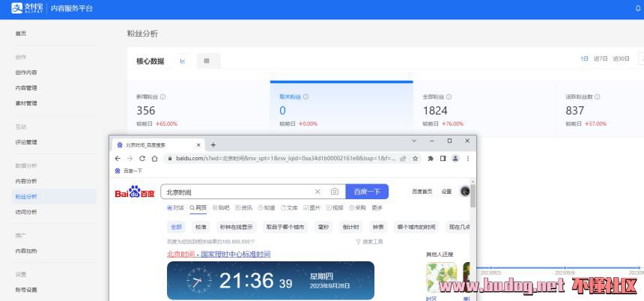This screenshot has height=301, width=644.
Task: Open 首页 in the sidebar
Action: (x=21, y=34)
